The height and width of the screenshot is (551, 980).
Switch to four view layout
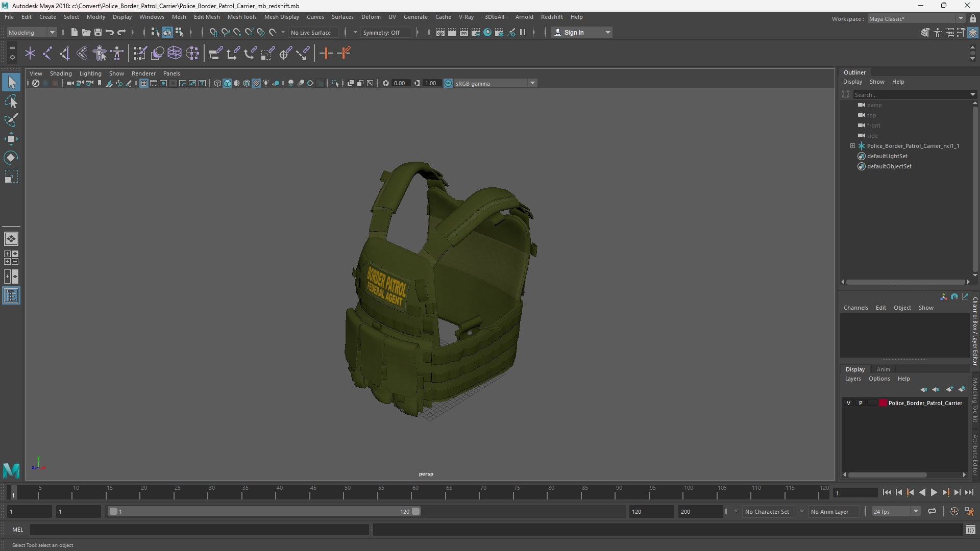click(11, 258)
